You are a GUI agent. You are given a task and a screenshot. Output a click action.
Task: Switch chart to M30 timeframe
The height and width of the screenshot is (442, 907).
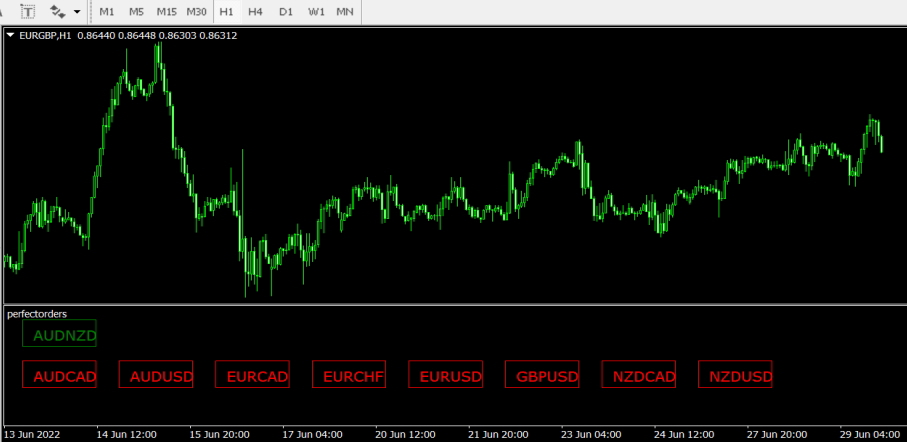point(197,12)
